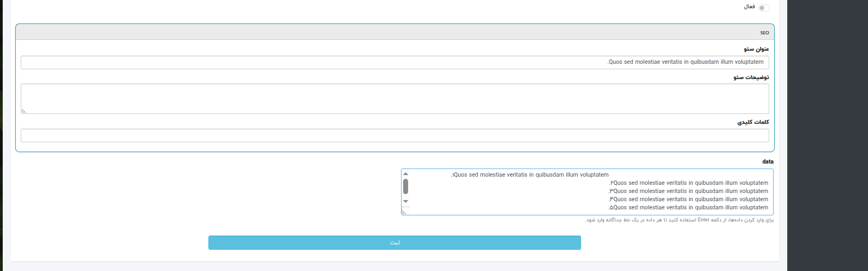Click the توضیحات سئو field label

[x=751, y=77]
